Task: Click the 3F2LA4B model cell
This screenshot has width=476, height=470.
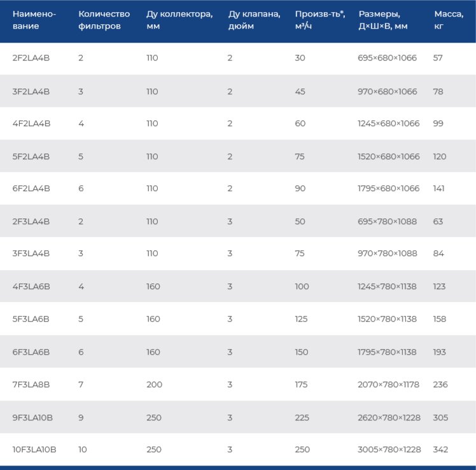Action: [x=31, y=92]
